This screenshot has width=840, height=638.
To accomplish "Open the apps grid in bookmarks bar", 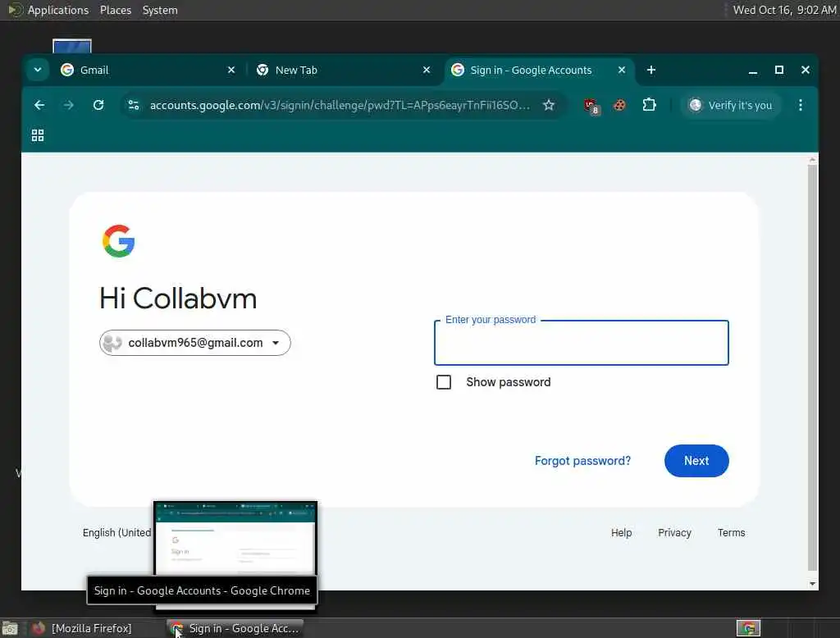I will (x=38, y=135).
